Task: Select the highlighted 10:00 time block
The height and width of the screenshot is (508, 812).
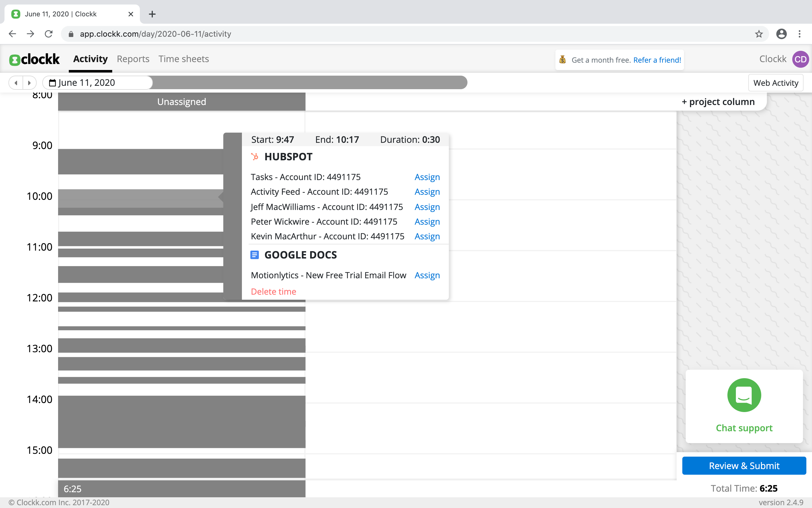Action: tap(141, 198)
